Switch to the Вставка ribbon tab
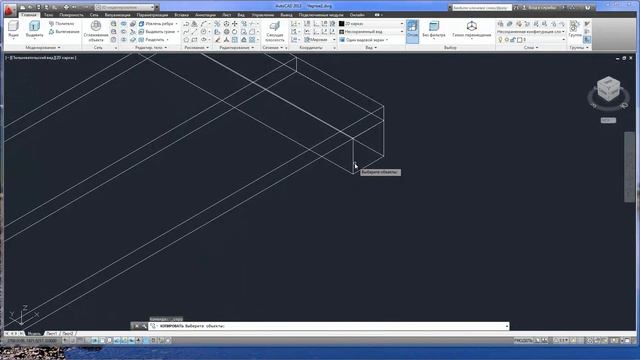 [182, 15]
